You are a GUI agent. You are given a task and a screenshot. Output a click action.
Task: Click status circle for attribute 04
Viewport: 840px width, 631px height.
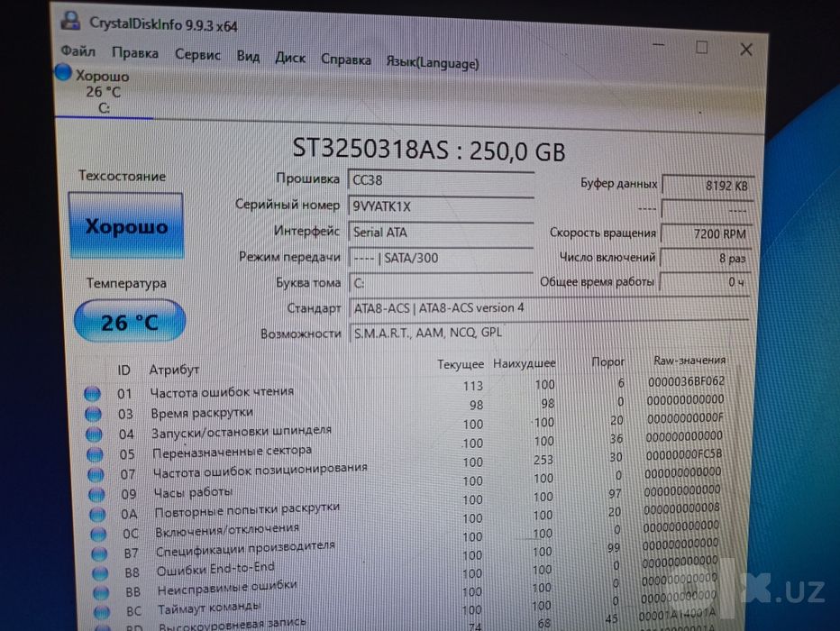pyautogui.click(x=95, y=434)
